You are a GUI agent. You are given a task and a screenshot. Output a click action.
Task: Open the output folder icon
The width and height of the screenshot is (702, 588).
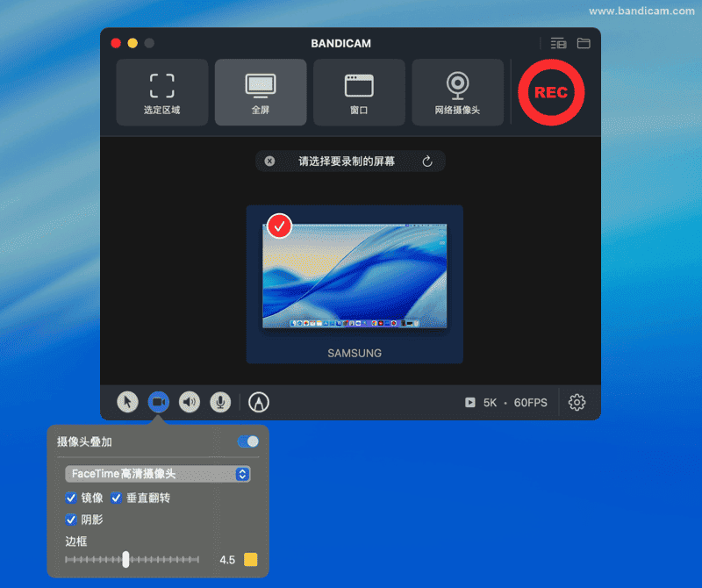point(583,43)
